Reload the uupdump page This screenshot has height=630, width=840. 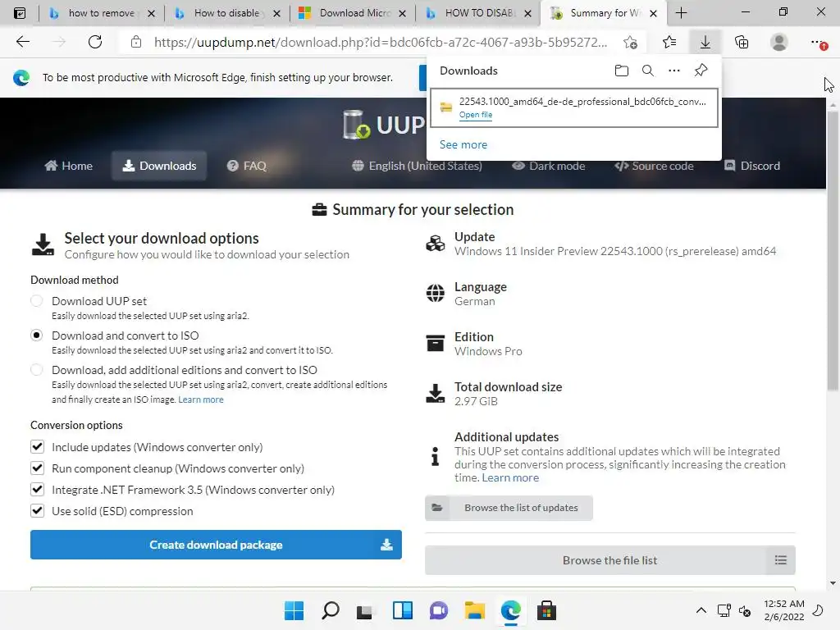(x=95, y=42)
